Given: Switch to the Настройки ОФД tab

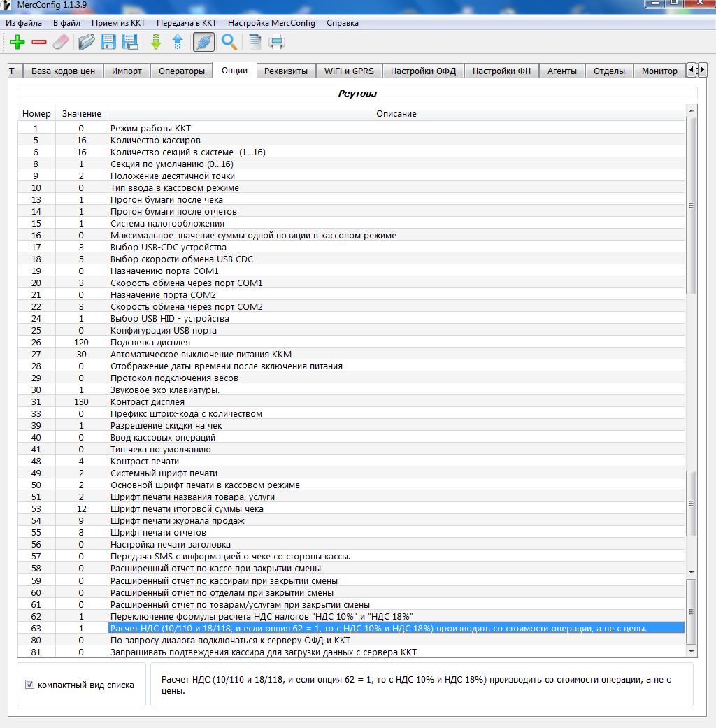Looking at the screenshot, I should [x=424, y=71].
